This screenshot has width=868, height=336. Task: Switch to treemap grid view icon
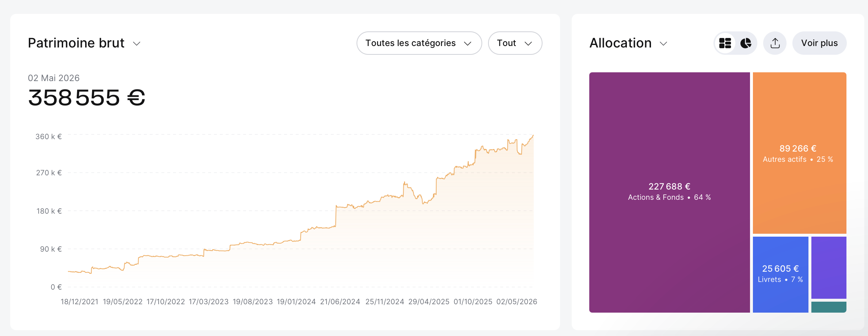tap(725, 43)
